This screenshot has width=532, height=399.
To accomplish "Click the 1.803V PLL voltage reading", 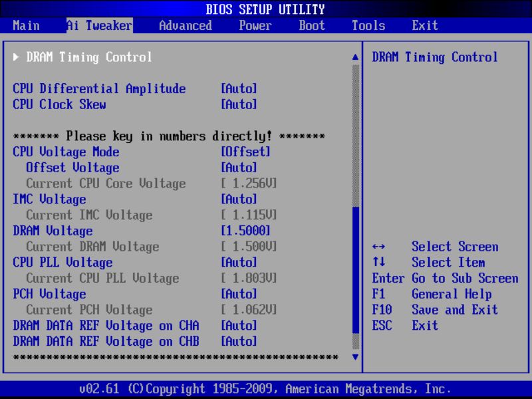I will point(249,278).
